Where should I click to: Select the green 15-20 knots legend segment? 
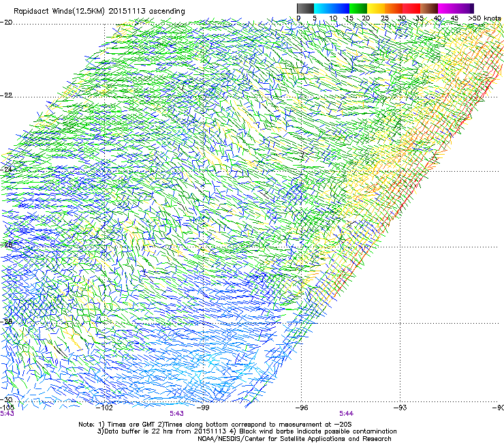click(x=358, y=8)
